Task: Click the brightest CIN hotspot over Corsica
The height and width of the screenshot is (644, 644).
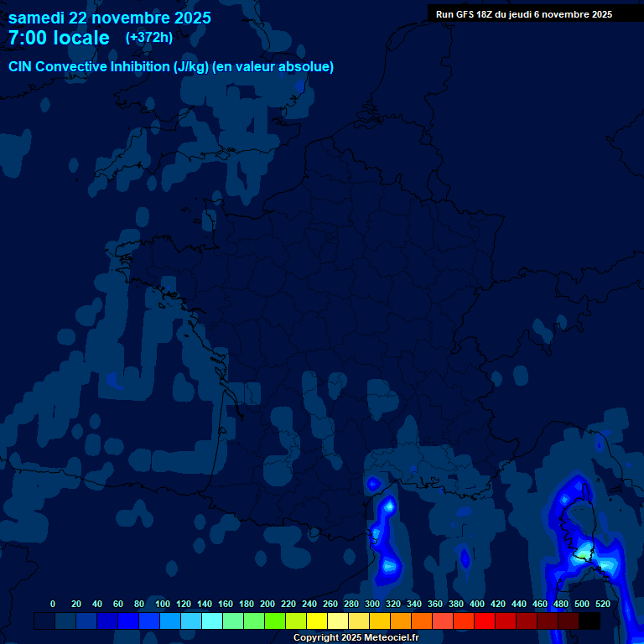Action: click(582, 552)
